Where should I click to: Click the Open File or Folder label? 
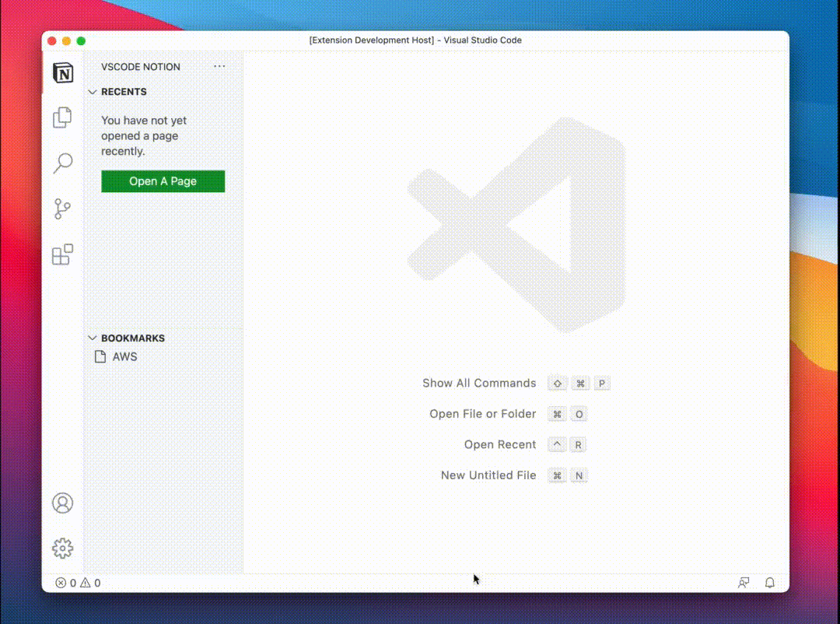click(483, 414)
